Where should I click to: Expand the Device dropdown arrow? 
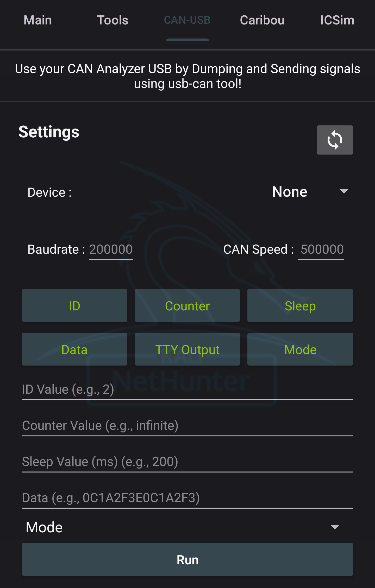[344, 192]
